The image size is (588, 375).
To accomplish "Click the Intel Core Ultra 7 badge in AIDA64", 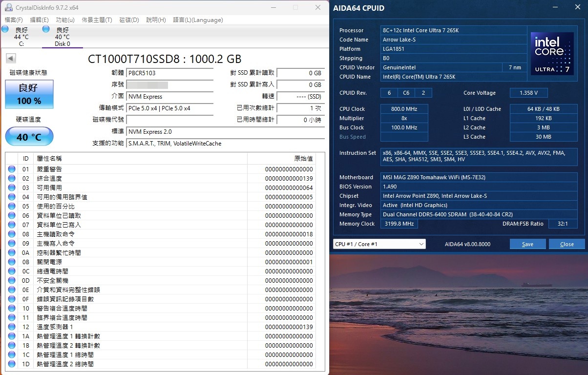I will click(552, 54).
